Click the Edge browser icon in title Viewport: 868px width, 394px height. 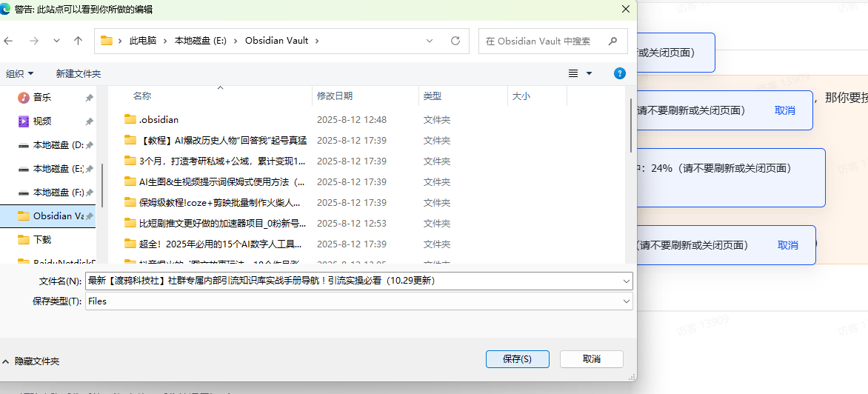click(x=4, y=10)
